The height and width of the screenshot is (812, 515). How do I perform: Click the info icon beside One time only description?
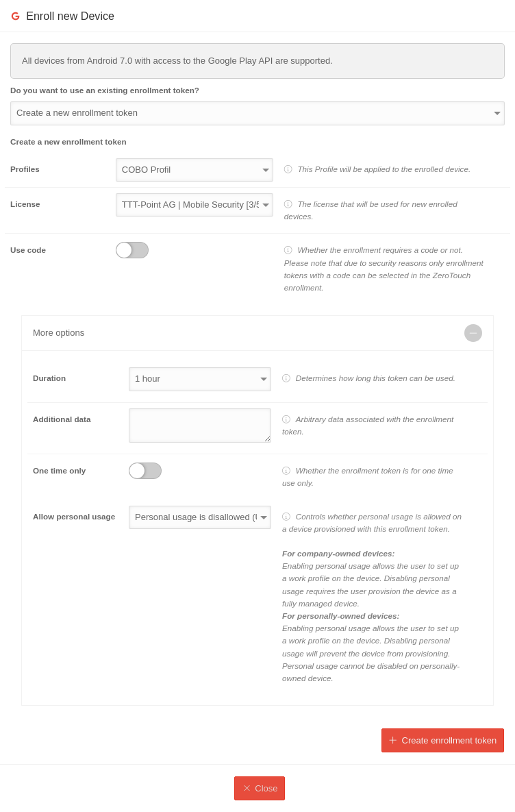click(x=286, y=471)
